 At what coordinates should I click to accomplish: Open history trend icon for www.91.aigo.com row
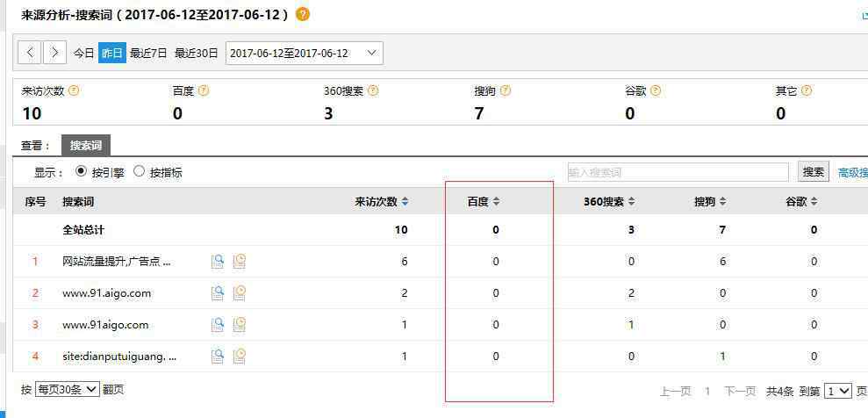pyautogui.click(x=239, y=293)
